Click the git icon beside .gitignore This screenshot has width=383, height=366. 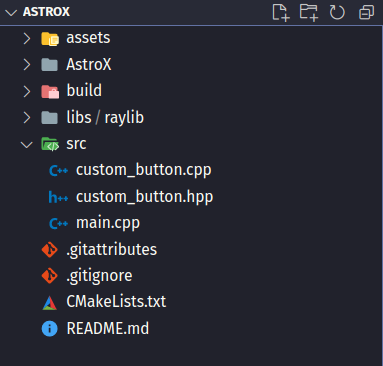tap(50, 276)
